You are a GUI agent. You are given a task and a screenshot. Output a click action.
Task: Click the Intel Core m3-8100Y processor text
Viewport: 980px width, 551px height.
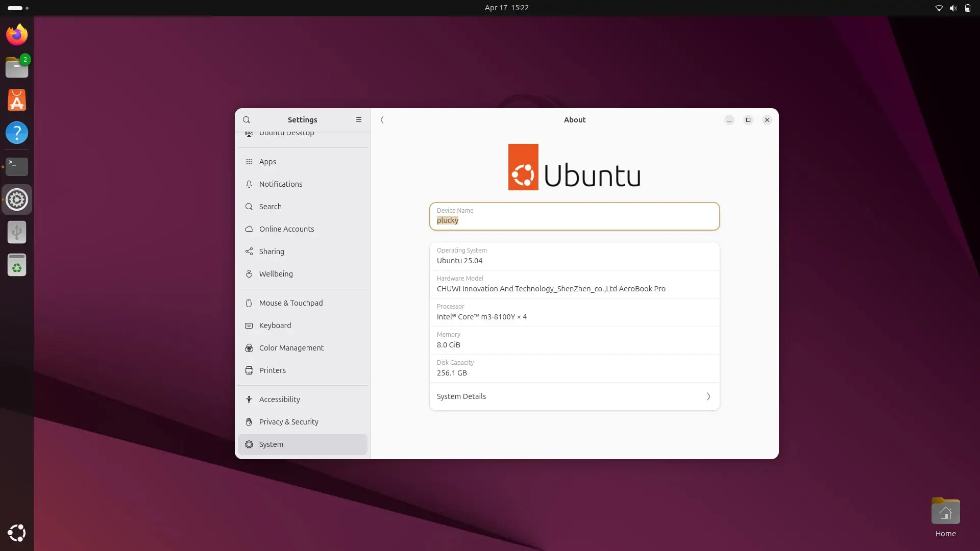pos(481,317)
